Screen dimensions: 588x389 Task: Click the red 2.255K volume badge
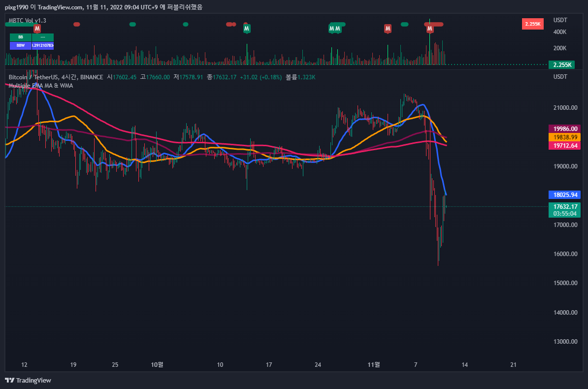coord(532,24)
